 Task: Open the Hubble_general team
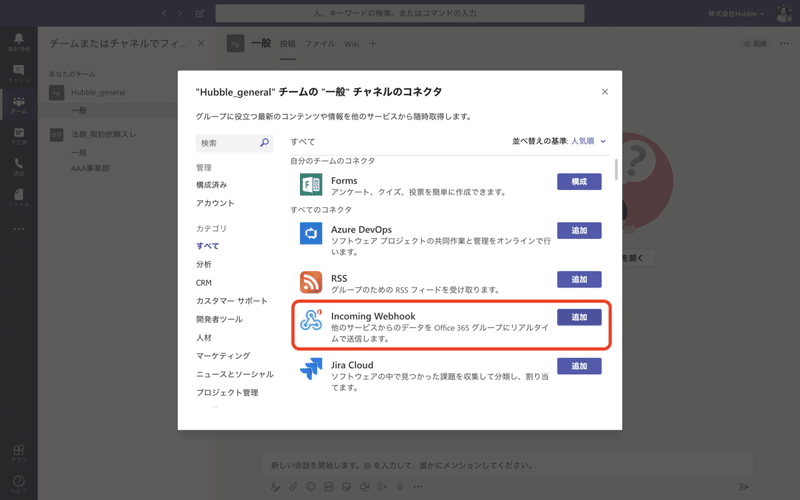point(98,92)
